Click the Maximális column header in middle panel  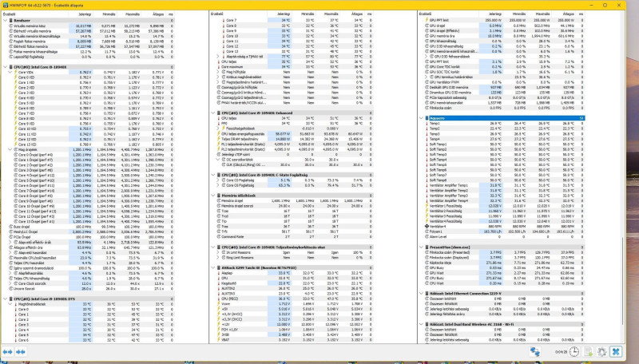(327, 14)
